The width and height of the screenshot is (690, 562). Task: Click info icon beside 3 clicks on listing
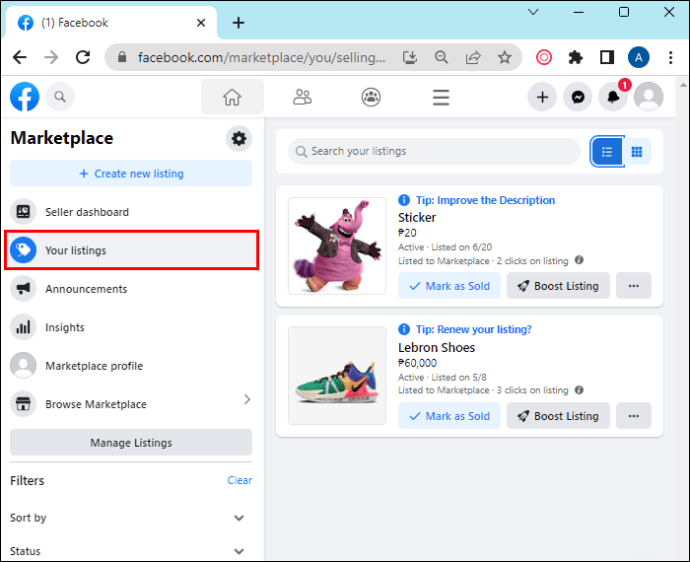(579, 390)
